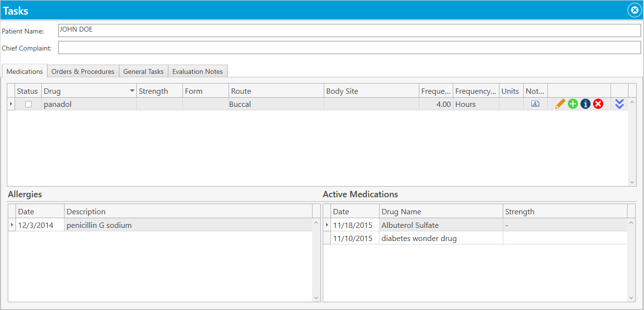
Task: Add a new medication row
Action: (573, 103)
